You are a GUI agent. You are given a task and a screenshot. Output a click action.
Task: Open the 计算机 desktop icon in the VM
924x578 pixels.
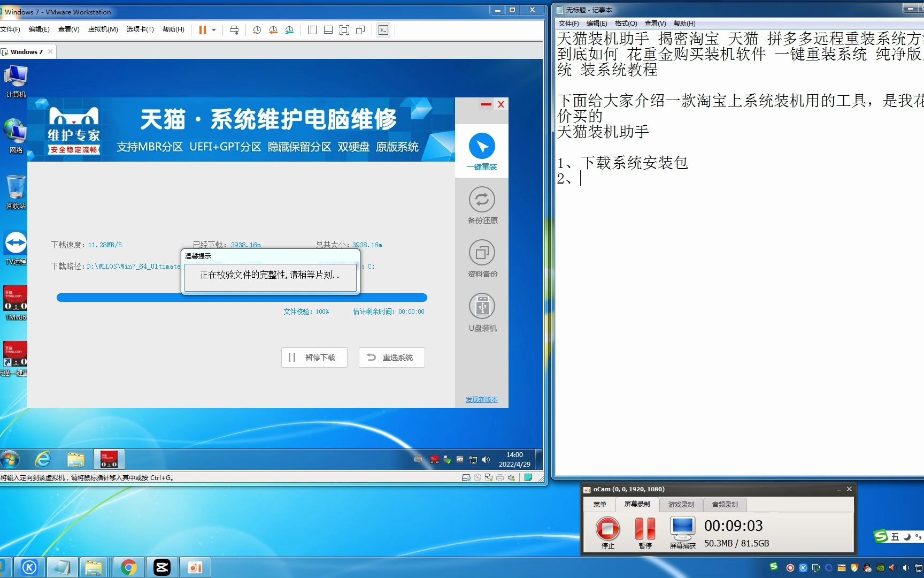pos(16,81)
